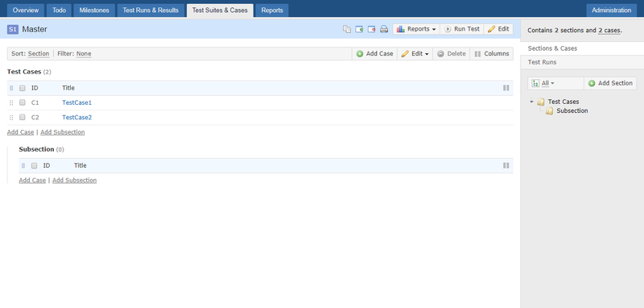Screen dimensions: 644x308
Task: Click the print icon in Master header
Action: [384, 29]
